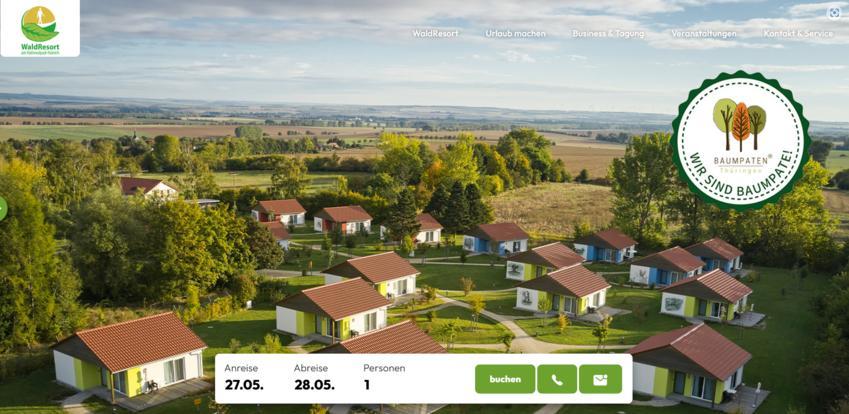
Task: Open the 'Urlaub machen' menu
Action: click(x=515, y=34)
